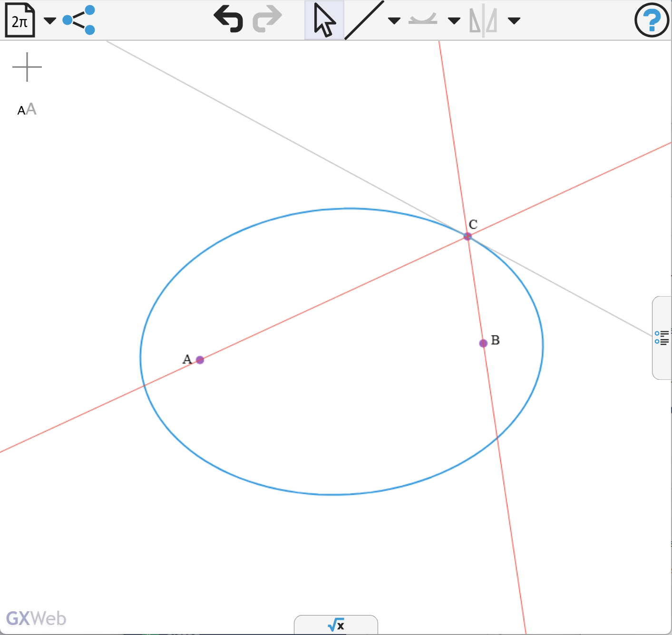Select point B inside the ellipse
This screenshot has height=635, width=672.
point(483,343)
